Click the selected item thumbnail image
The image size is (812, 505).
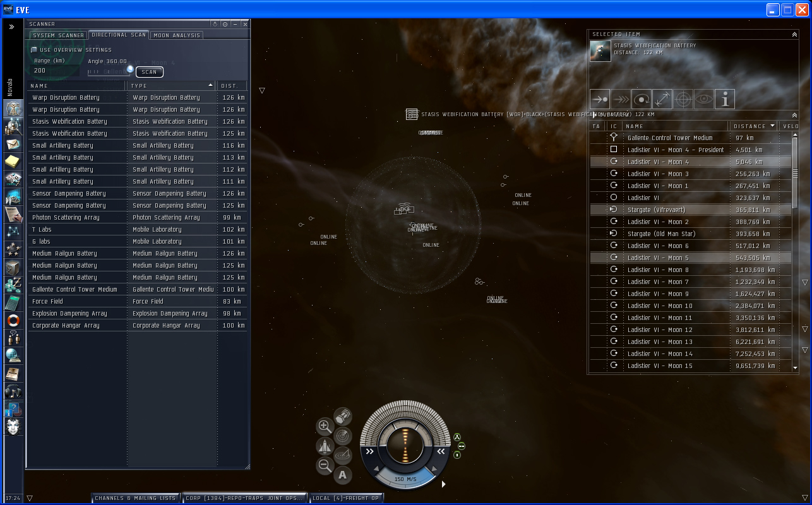[600, 51]
